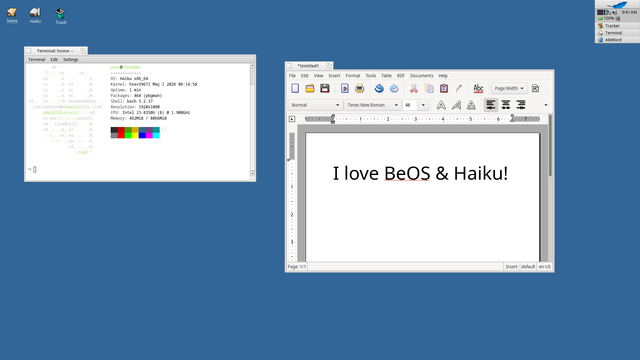This screenshot has height=360, width=640.
Task: Click the tab-stop type button beside ruler
Action: (292, 119)
